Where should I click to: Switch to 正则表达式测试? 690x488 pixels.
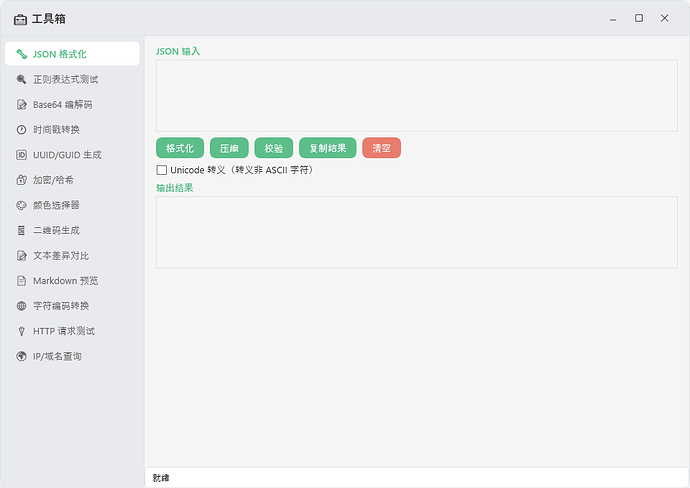tap(72, 79)
